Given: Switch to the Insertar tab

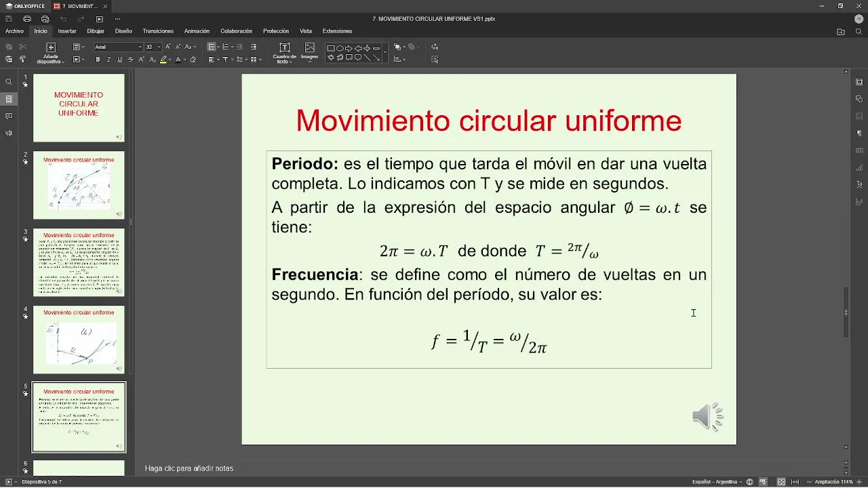Looking at the screenshot, I should [67, 31].
